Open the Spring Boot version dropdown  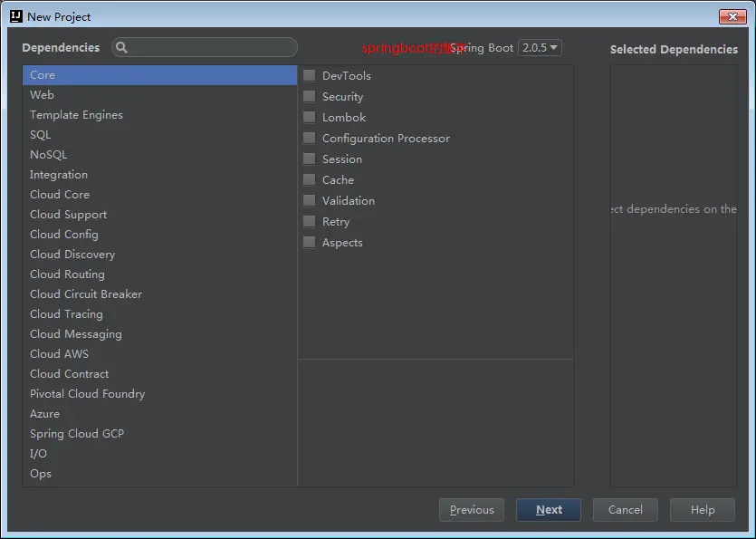tap(540, 48)
